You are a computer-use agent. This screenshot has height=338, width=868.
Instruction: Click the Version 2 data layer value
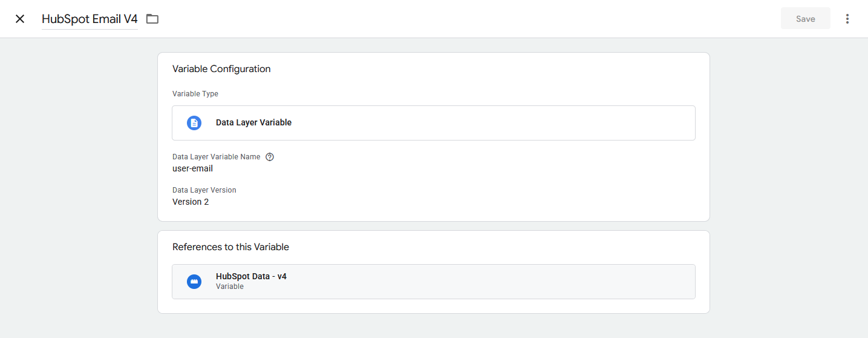tap(191, 202)
